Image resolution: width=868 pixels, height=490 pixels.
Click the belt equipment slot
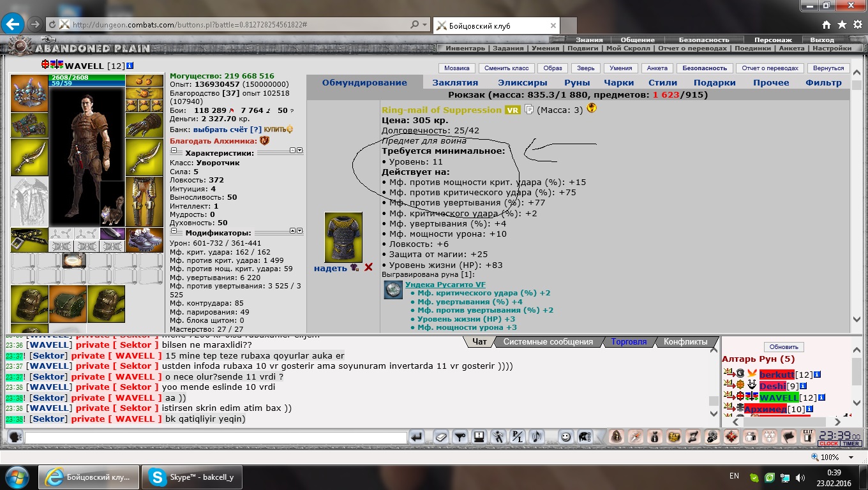(29, 240)
